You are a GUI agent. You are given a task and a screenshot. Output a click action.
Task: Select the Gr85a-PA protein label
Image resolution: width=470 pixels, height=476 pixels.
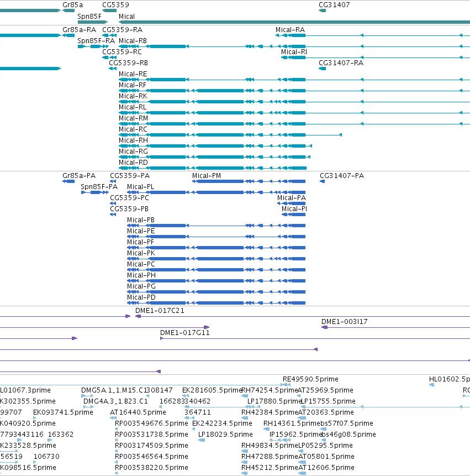[x=79, y=176]
